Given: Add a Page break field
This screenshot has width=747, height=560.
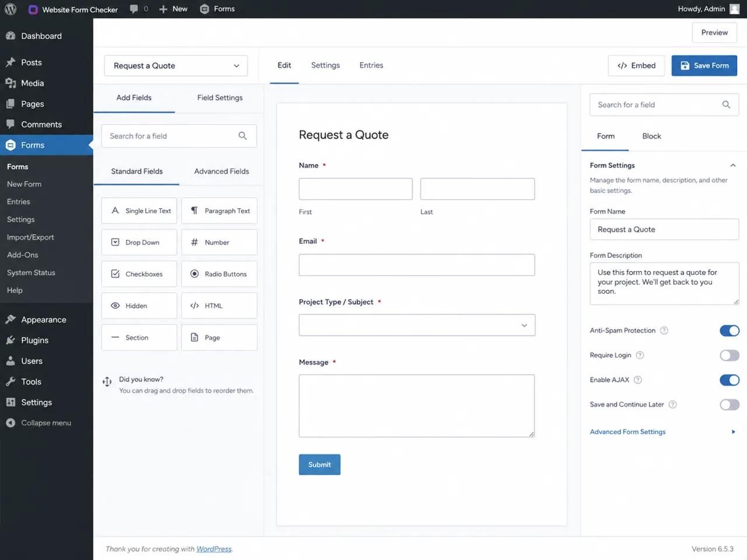Looking at the screenshot, I should point(219,337).
